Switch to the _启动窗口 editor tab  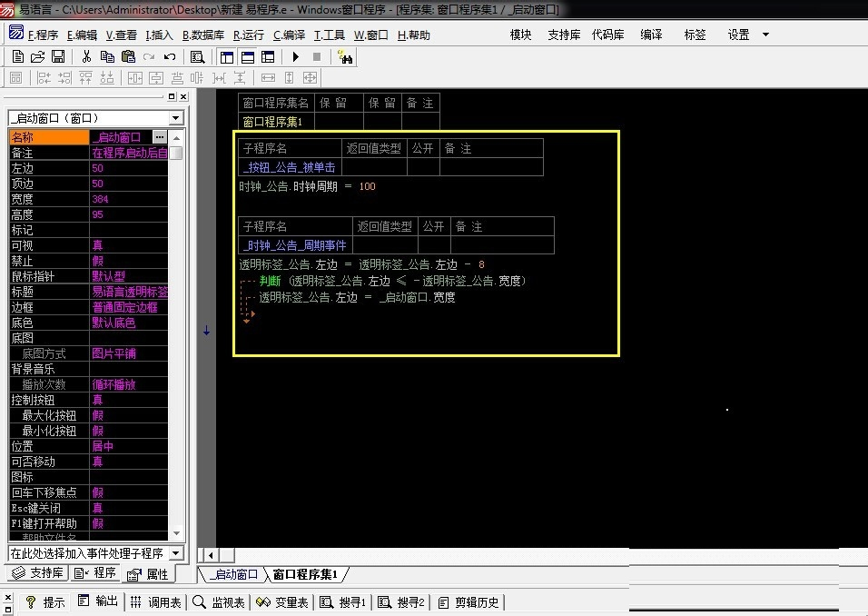point(232,575)
